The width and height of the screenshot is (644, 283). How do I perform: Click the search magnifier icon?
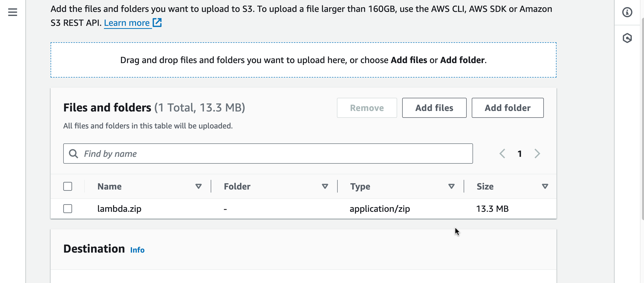[74, 154]
